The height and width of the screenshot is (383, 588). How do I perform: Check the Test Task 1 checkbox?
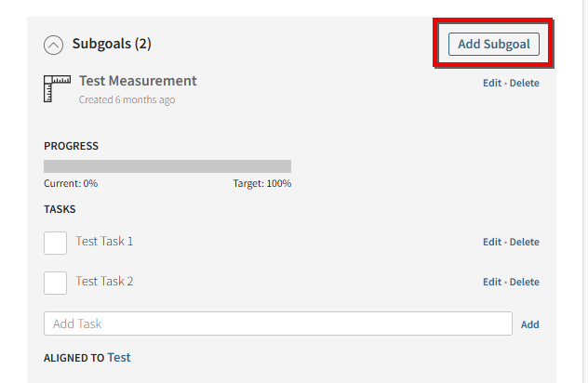click(55, 243)
